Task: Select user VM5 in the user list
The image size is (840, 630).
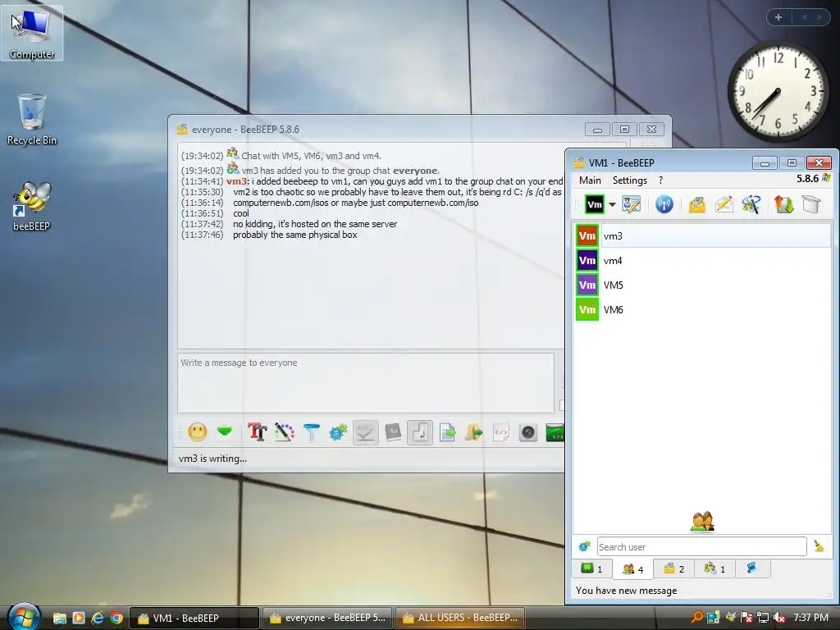Action: point(703,285)
